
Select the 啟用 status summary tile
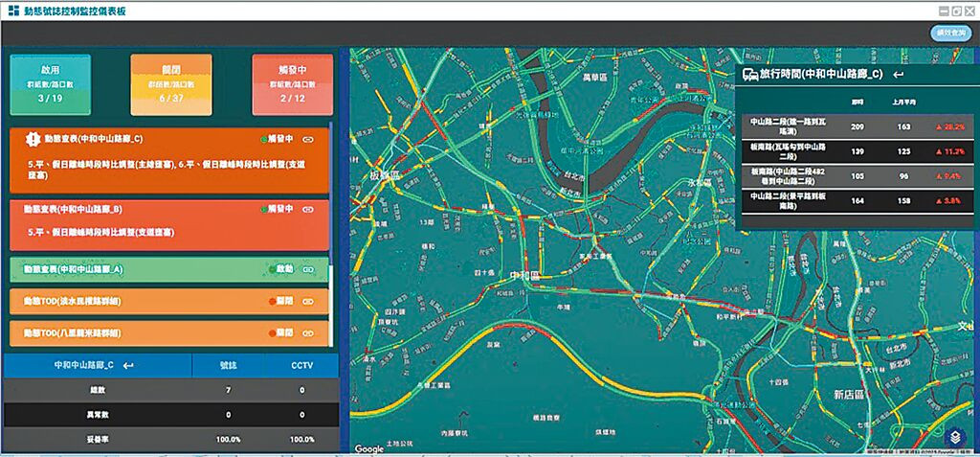tap(51, 84)
